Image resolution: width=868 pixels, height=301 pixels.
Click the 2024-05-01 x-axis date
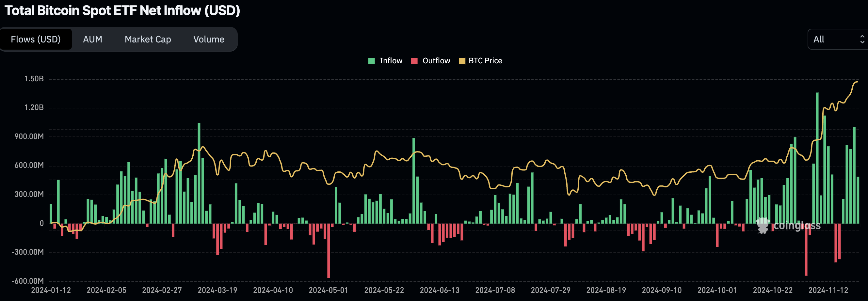tap(329, 291)
